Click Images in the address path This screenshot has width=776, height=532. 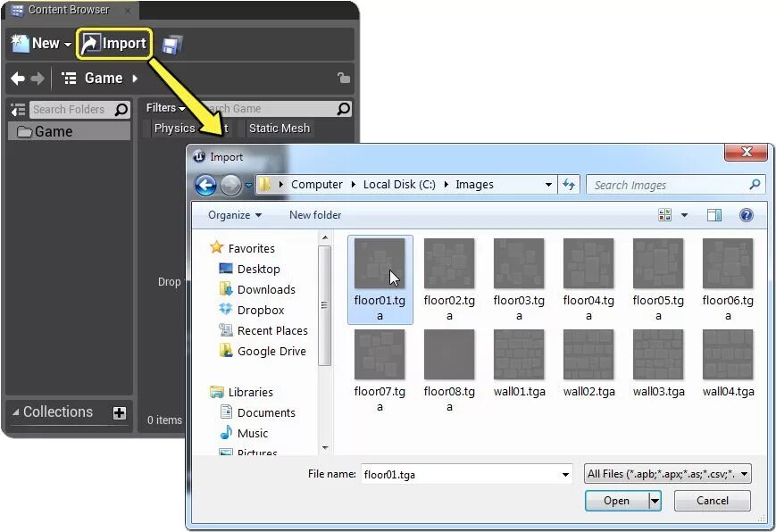474,185
